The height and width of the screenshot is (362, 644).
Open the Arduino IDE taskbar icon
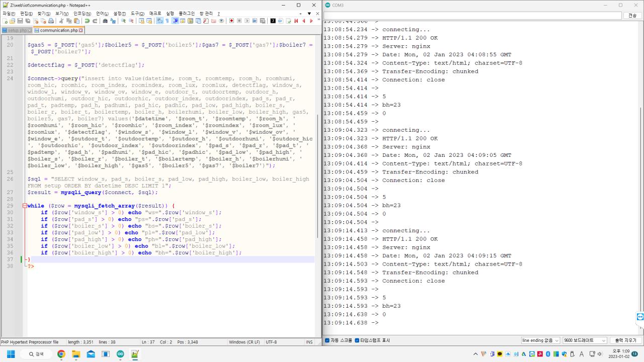tap(120, 354)
